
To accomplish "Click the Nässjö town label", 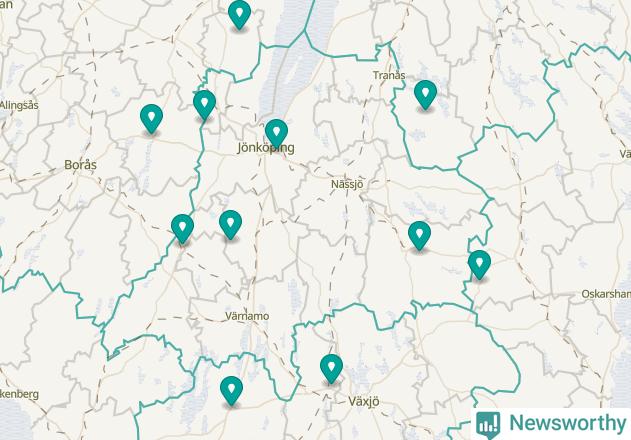I will (x=347, y=184).
